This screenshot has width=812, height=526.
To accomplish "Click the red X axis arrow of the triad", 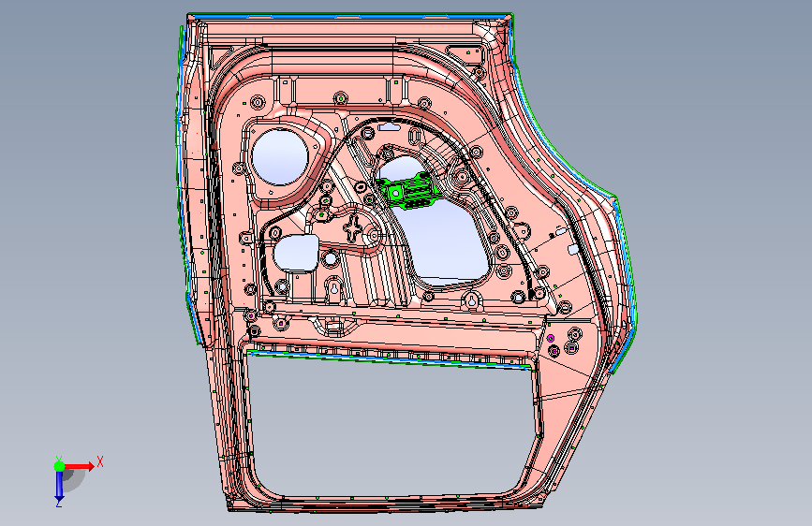I will pos(80,466).
